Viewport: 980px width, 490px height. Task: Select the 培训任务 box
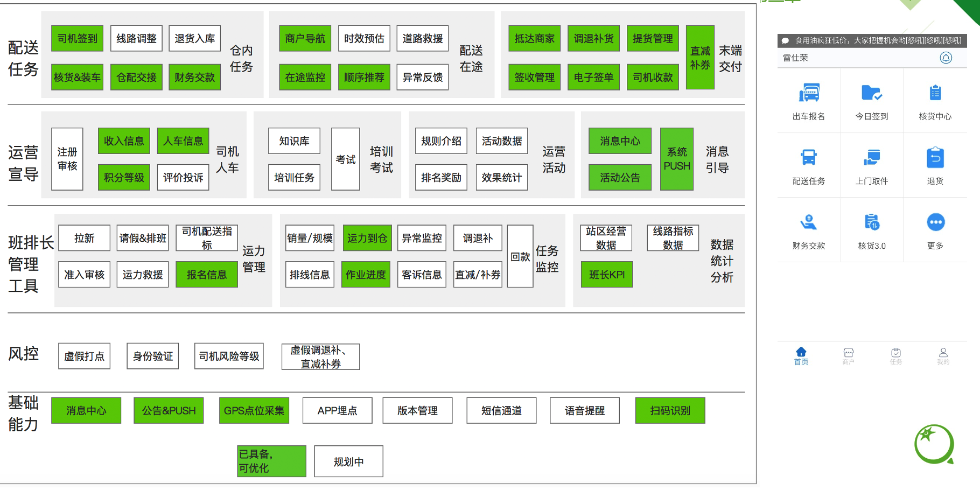(295, 177)
